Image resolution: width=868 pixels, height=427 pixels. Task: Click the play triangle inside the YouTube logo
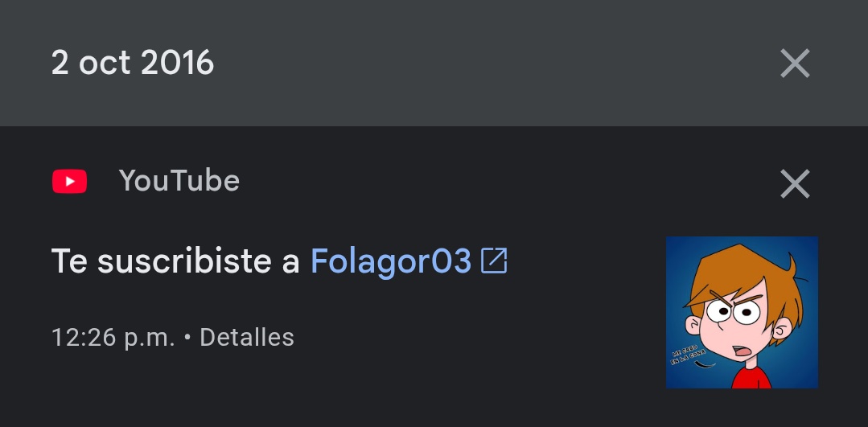(70, 182)
